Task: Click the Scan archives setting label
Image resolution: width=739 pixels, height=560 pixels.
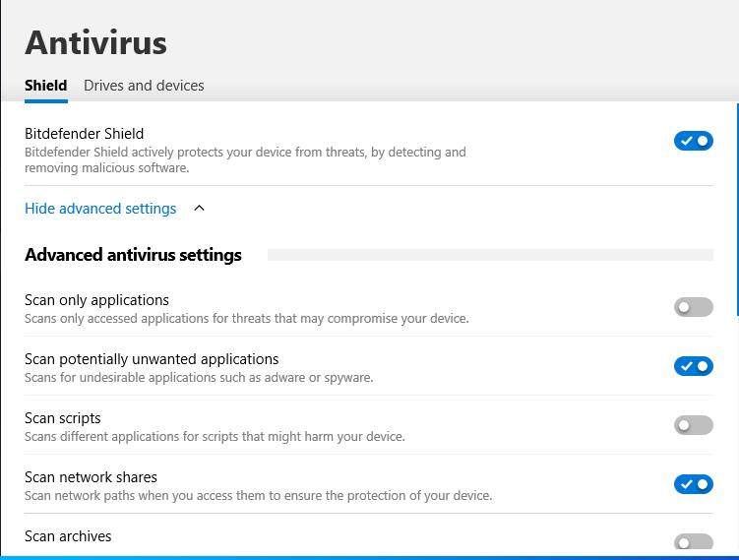Action: (68, 536)
